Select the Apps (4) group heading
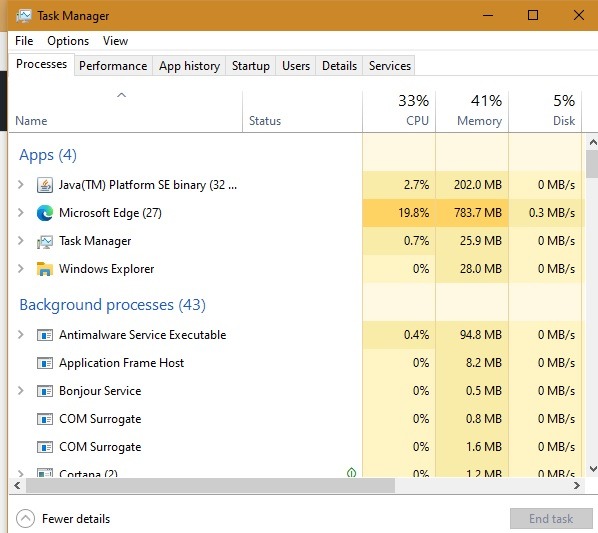Viewport: 598px width, 533px height. click(x=48, y=155)
